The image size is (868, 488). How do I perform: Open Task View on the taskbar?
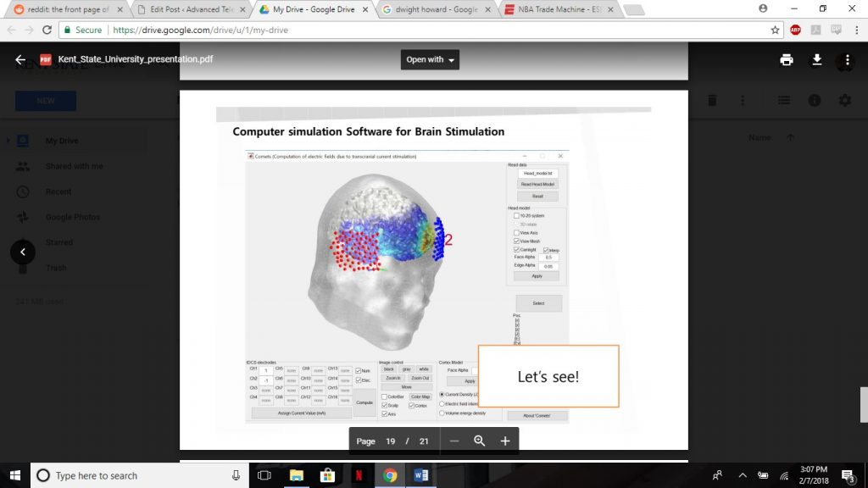pos(264,475)
